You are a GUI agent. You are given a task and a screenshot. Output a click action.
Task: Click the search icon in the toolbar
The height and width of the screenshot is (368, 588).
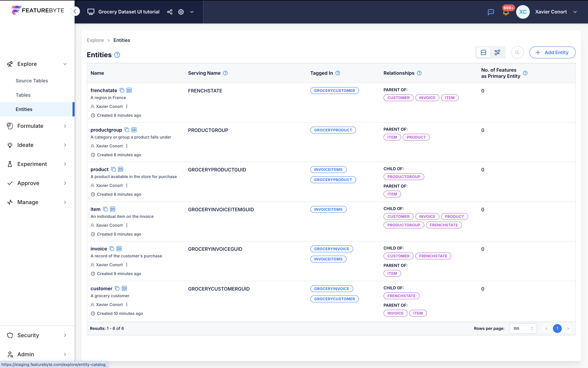coord(517,52)
